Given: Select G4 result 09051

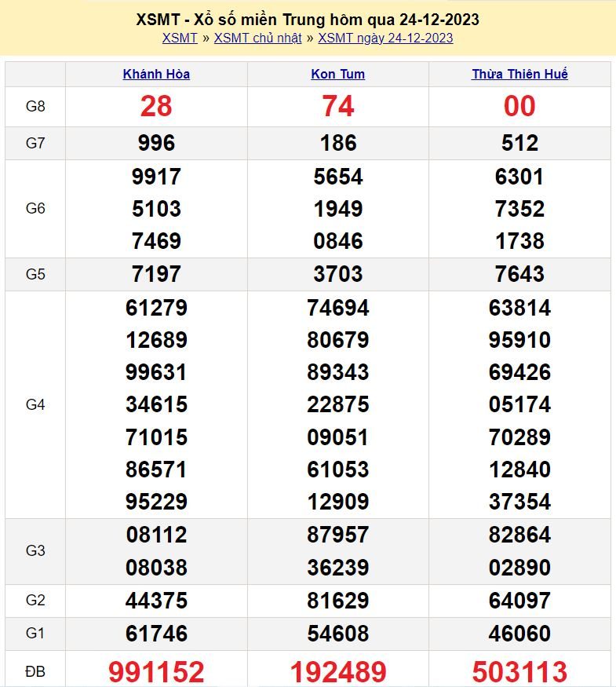Looking at the screenshot, I should tap(337, 437).
